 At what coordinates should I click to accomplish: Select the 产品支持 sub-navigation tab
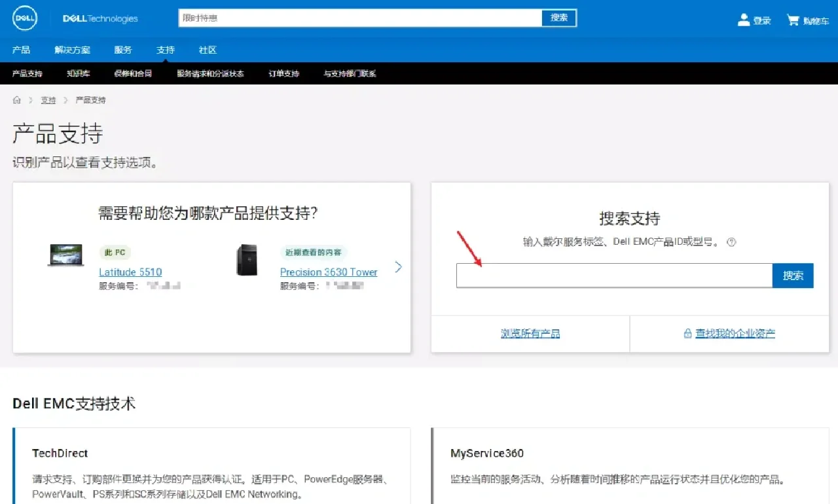tap(27, 74)
